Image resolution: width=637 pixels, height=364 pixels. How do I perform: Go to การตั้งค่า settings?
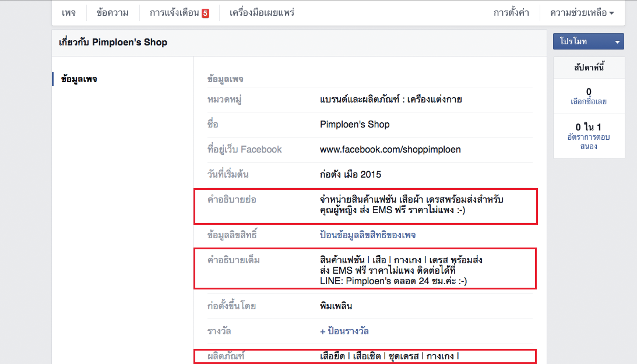point(511,13)
